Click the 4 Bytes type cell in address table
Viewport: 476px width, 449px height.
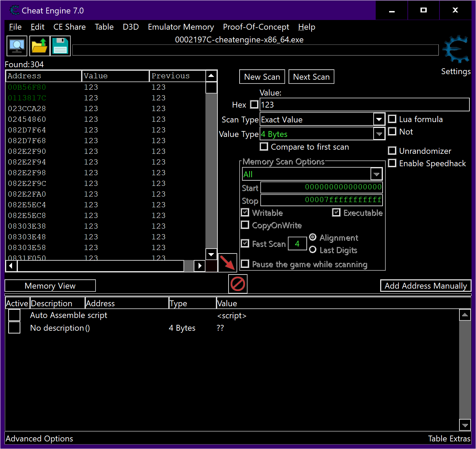tap(182, 328)
